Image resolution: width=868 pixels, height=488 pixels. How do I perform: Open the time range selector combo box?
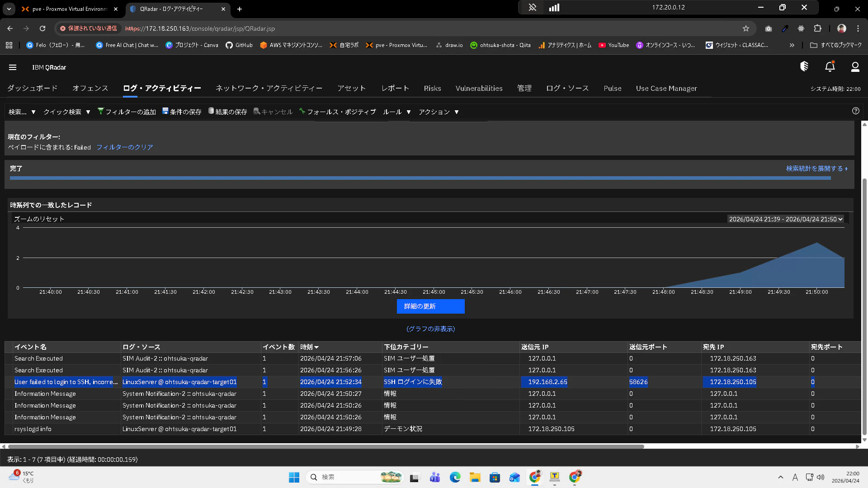[x=785, y=219]
